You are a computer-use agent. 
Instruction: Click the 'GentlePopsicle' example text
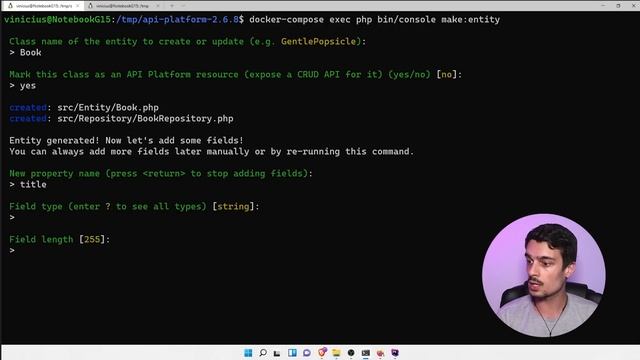click(x=318, y=41)
